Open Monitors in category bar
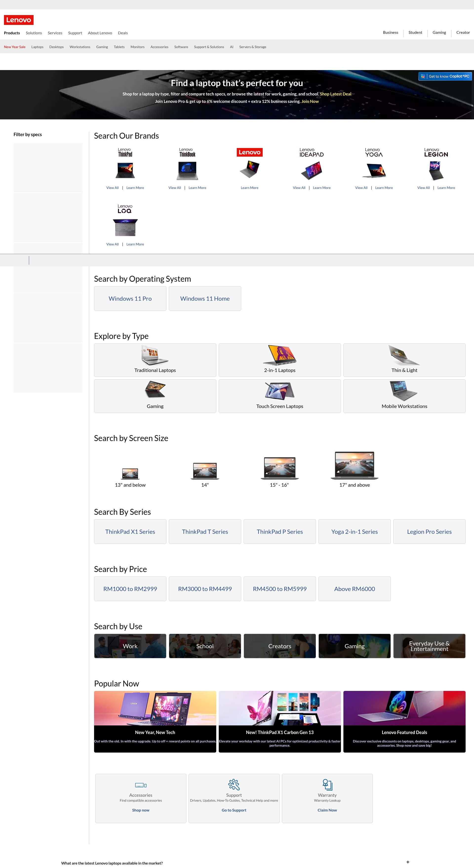Image resolution: width=474 pixels, height=868 pixels. pyautogui.click(x=137, y=47)
